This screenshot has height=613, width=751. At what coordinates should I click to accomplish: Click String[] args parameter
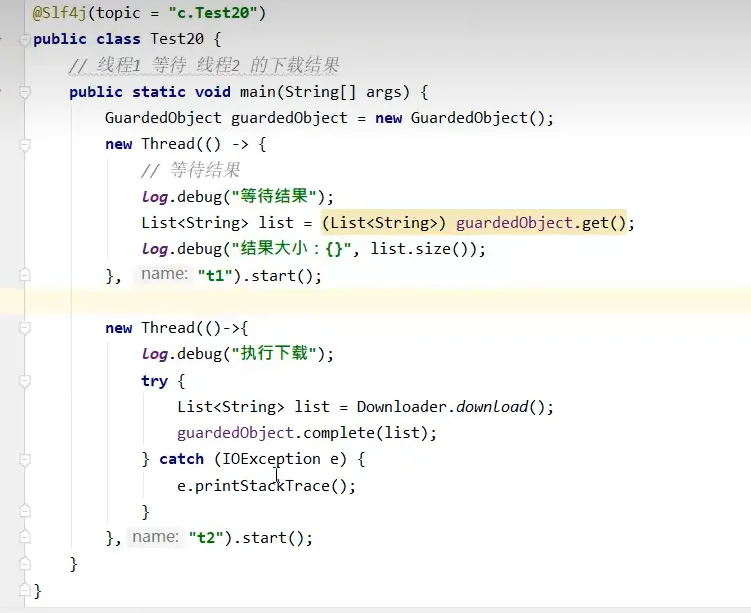point(347,91)
